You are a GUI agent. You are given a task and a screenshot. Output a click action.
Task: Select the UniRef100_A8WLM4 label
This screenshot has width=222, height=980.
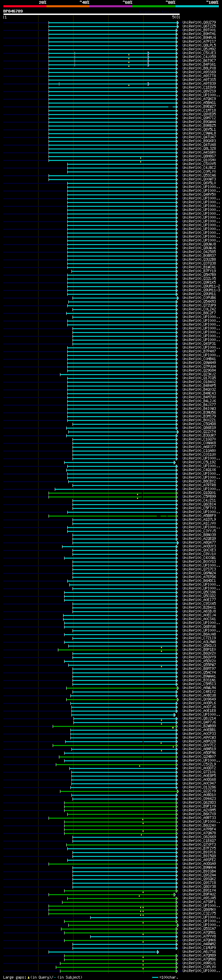(x=199, y=688)
